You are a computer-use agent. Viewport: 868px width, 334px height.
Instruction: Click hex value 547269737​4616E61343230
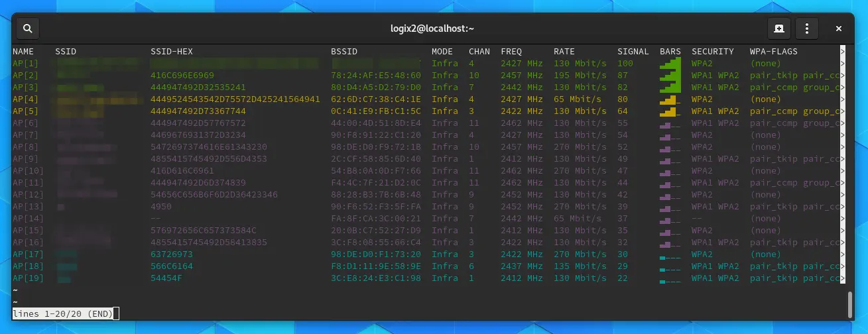coord(209,147)
